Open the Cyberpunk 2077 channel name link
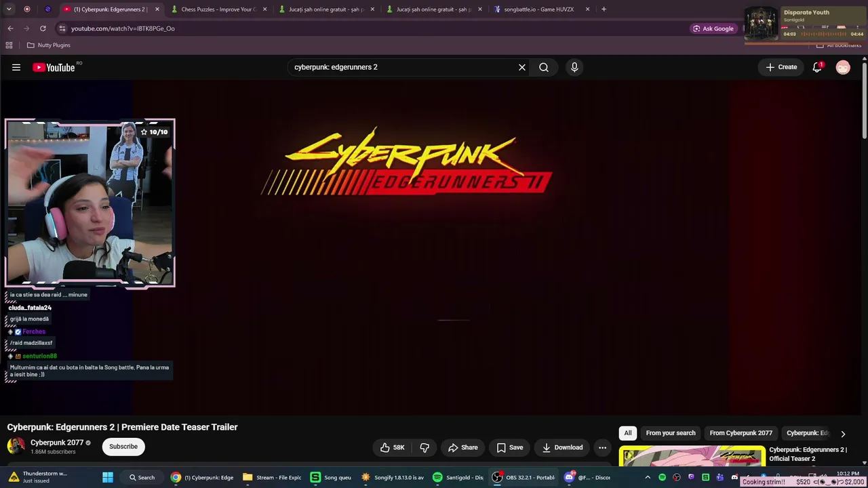Viewport: 868px width, 488px height. coord(57,443)
